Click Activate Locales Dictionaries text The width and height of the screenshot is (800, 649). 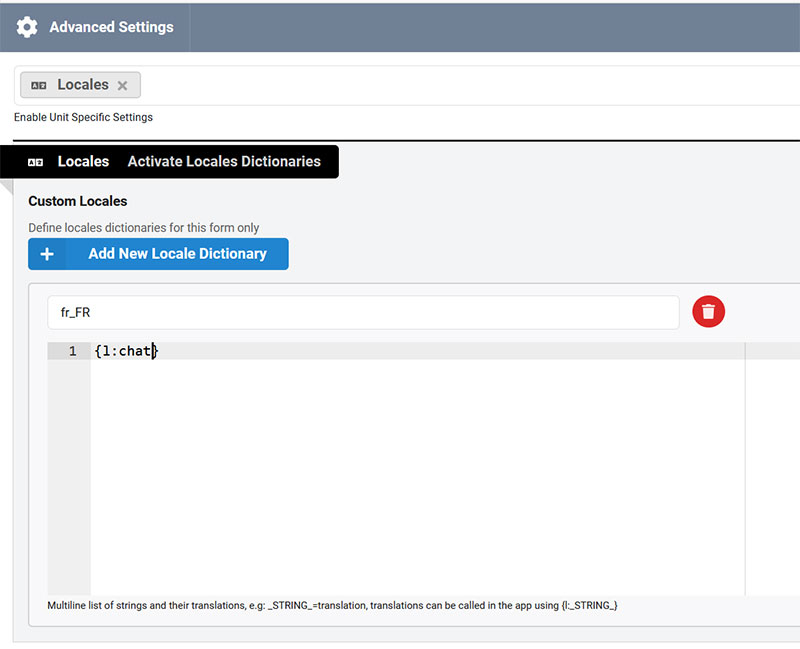coord(224,161)
